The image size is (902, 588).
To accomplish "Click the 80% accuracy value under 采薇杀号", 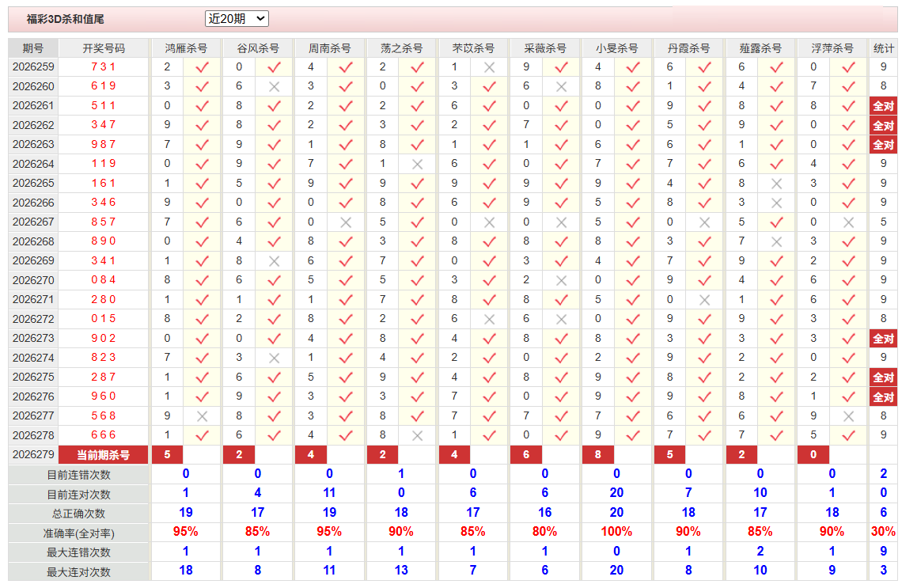I will click(545, 532).
